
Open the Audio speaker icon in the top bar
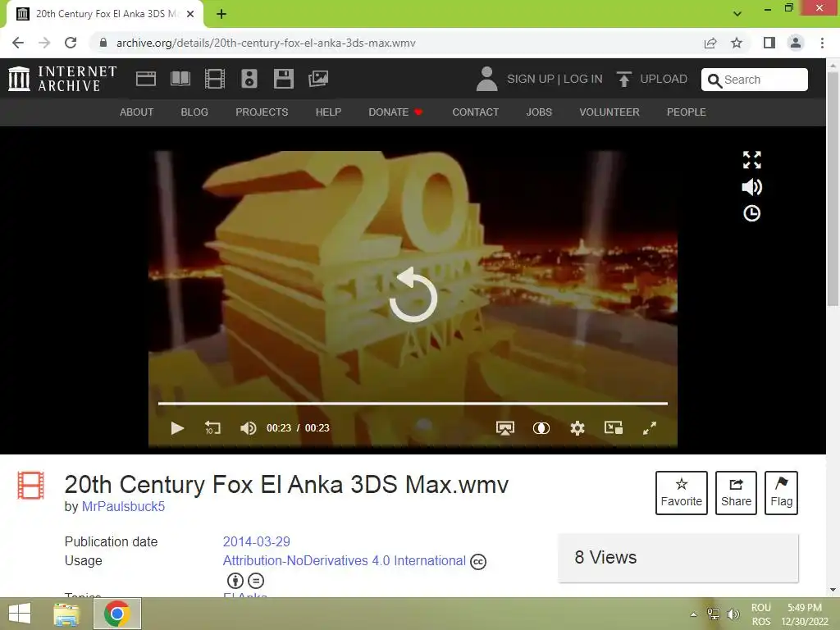pos(249,79)
